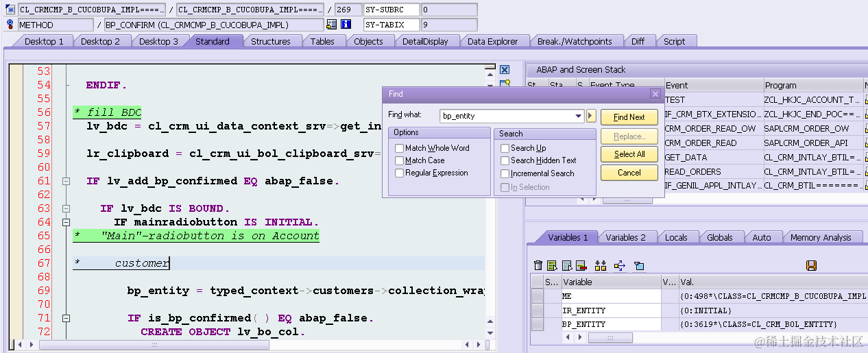Open the Find what dropdown history
Viewport: 868px width, 353px height.
[x=579, y=116]
